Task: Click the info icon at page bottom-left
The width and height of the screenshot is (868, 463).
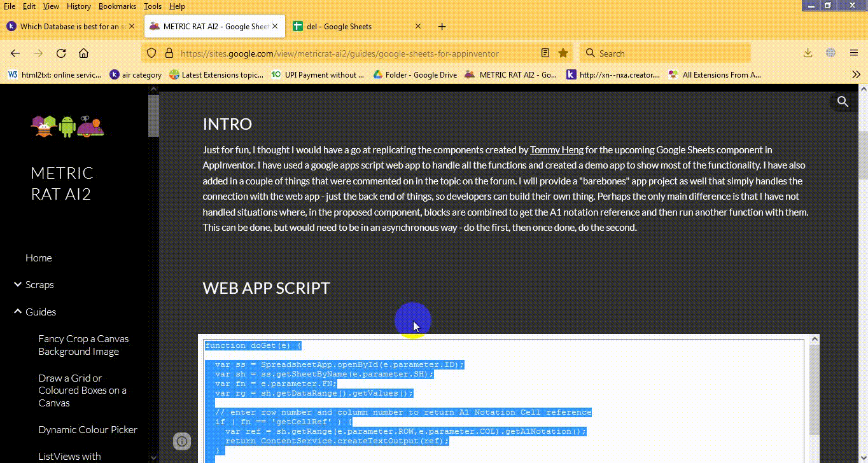Action: point(182,441)
